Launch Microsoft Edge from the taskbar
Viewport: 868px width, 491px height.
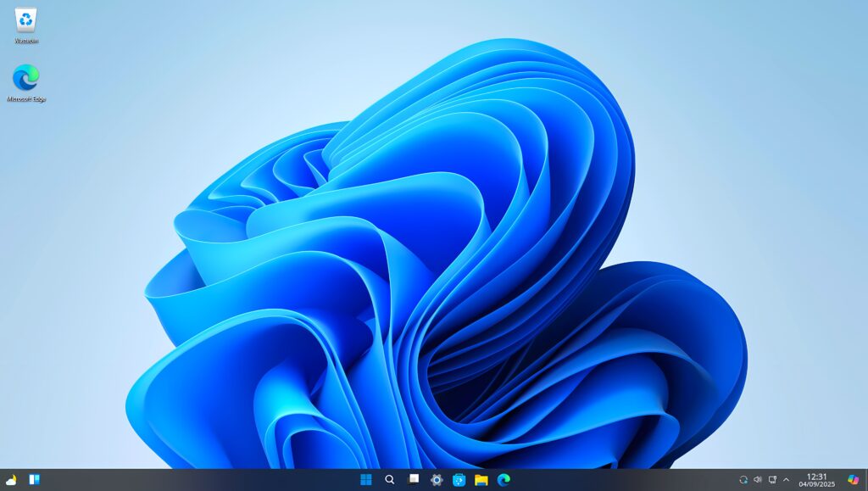click(x=503, y=479)
